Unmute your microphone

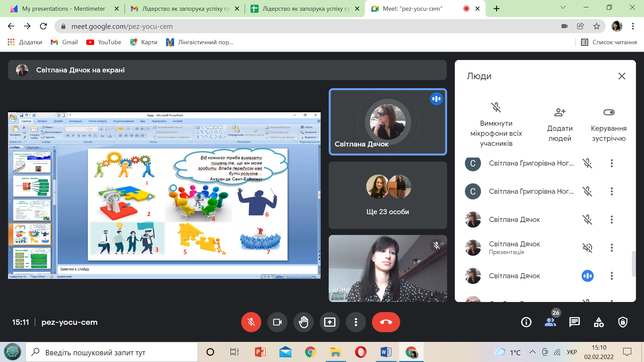tap(251, 322)
